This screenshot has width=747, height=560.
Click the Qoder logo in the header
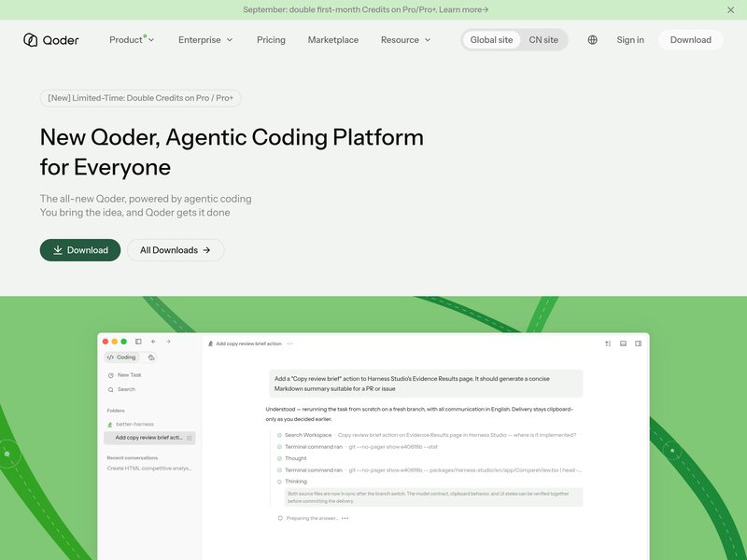pyautogui.click(x=51, y=40)
